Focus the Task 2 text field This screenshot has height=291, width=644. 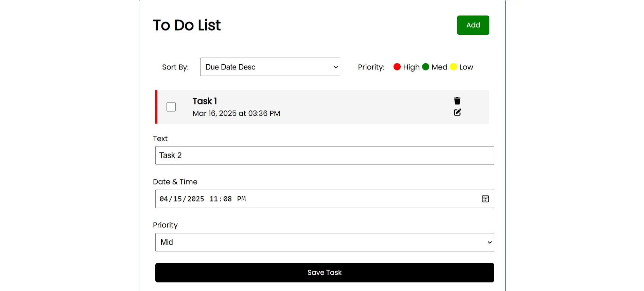click(325, 155)
